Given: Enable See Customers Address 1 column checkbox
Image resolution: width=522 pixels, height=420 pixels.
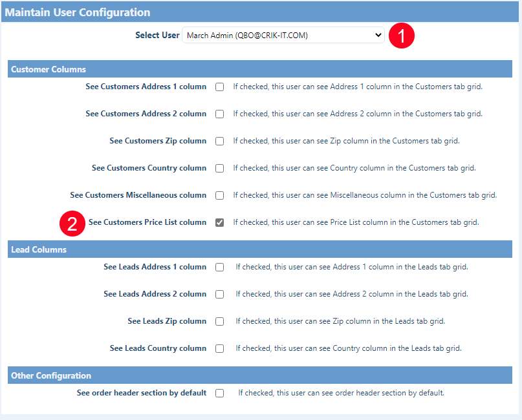Looking at the screenshot, I should click(220, 87).
